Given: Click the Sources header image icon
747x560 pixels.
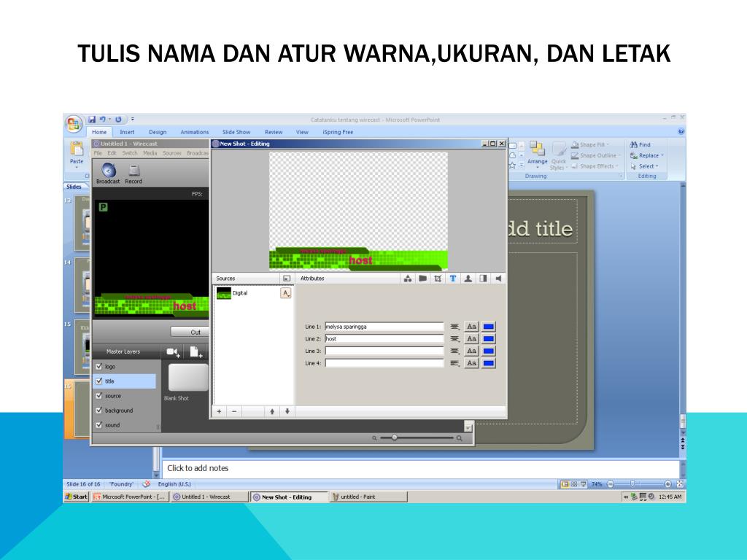Looking at the screenshot, I should 286,279.
